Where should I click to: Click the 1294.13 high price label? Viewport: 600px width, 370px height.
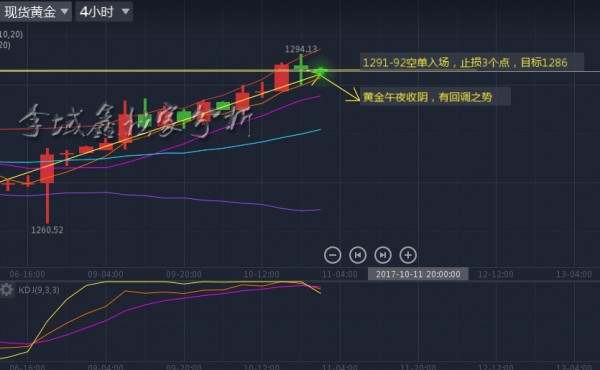point(301,49)
